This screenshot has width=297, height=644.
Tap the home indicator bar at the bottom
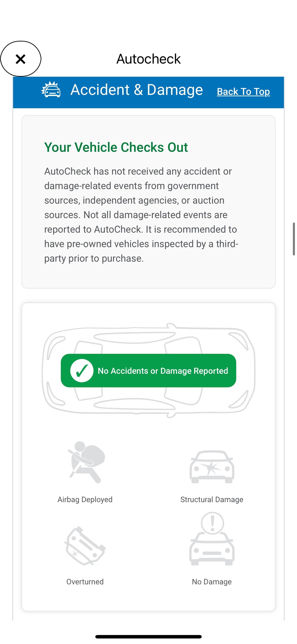pyautogui.click(x=148, y=636)
